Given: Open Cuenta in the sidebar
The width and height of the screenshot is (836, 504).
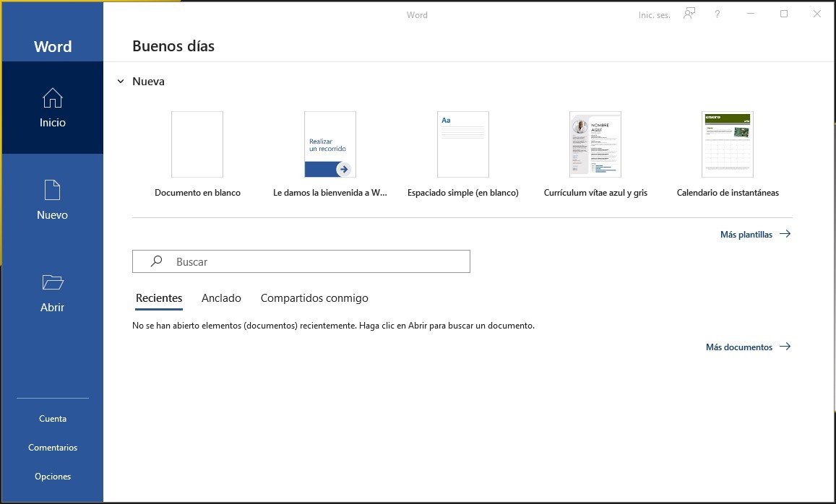Looking at the screenshot, I should click(53, 419).
